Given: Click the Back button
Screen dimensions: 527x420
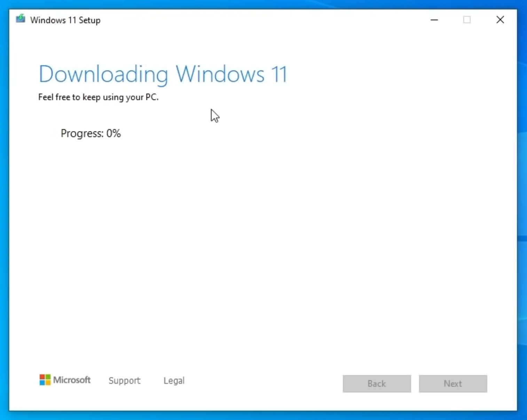Looking at the screenshot, I should click(377, 384).
